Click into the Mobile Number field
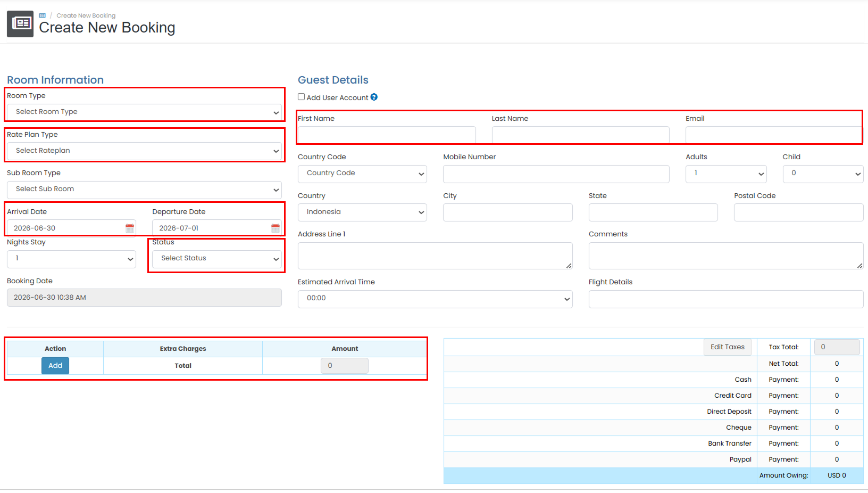This screenshot has height=493, width=868. [x=556, y=174]
